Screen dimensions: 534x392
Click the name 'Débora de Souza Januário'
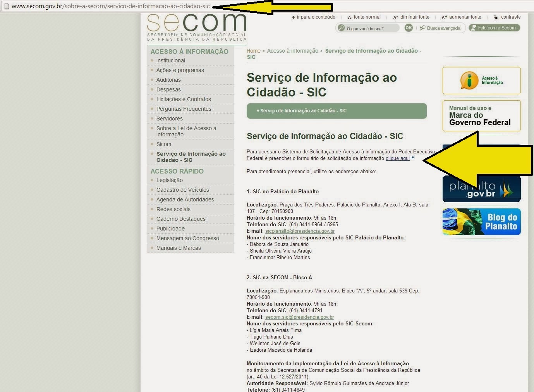point(279,244)
